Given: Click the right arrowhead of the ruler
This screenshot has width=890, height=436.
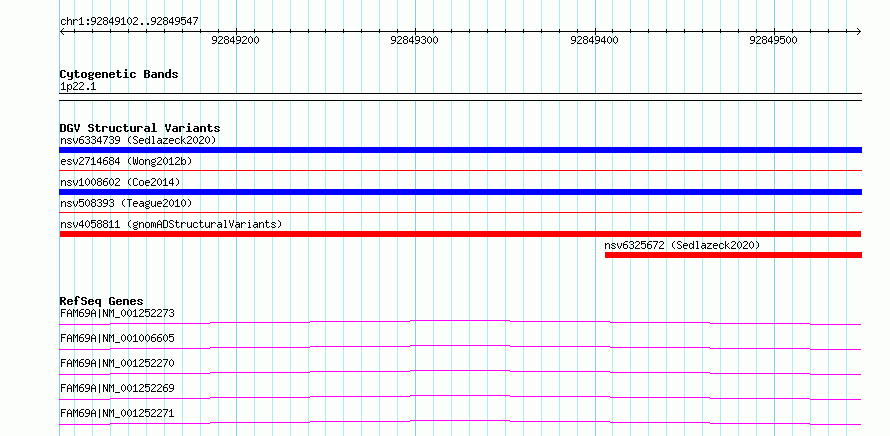Looking at the screenshot, I should tap(859, 31).
